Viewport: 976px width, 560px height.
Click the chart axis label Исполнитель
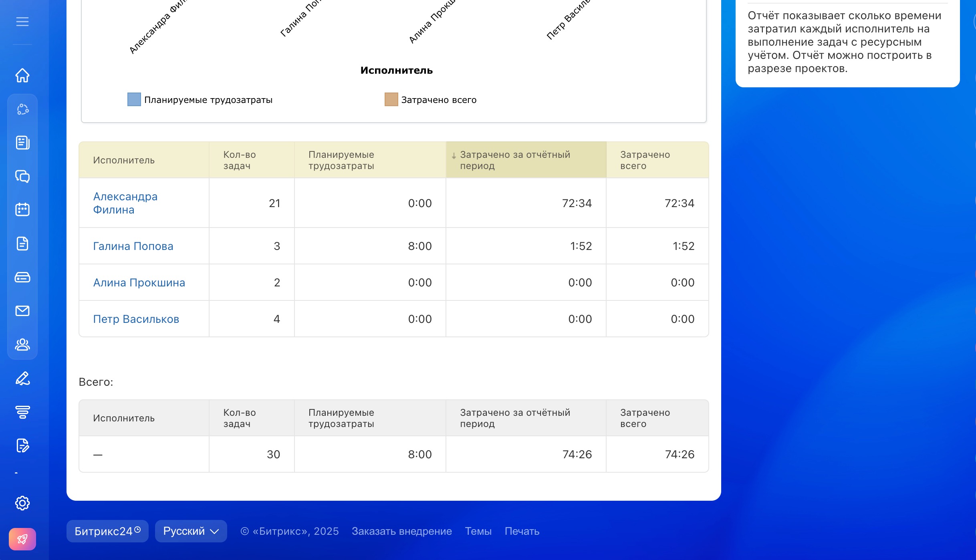(397, 71)
